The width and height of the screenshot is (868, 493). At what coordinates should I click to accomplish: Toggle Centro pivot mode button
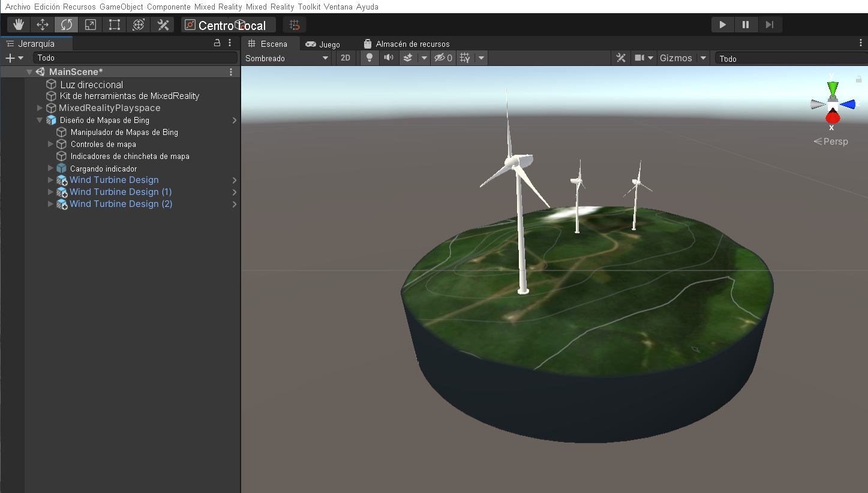(x=206, y=25)
